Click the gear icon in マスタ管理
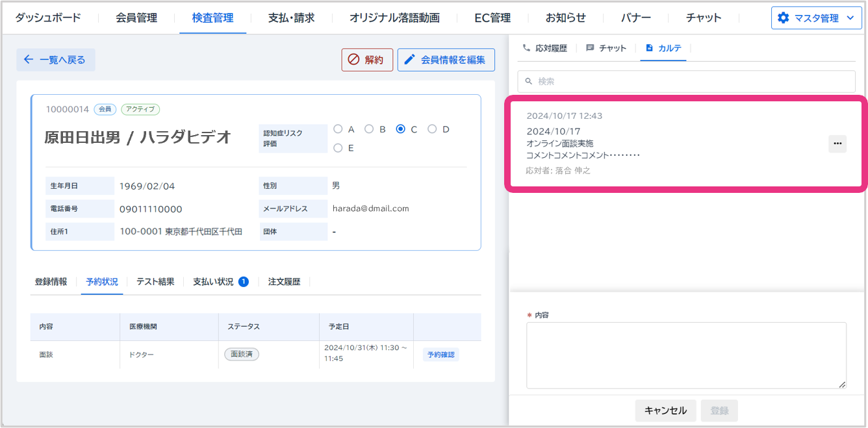 [x=783, y=18]
